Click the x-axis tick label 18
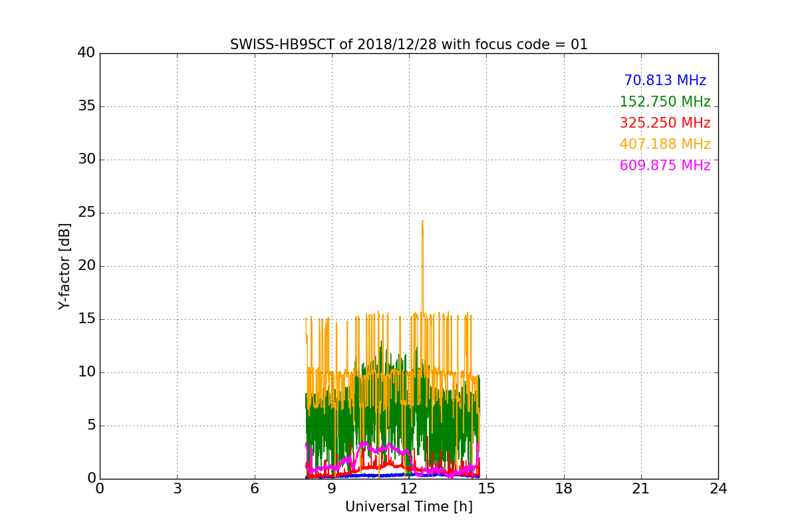The width and height of the screenshot is (798, 532). 564,488
